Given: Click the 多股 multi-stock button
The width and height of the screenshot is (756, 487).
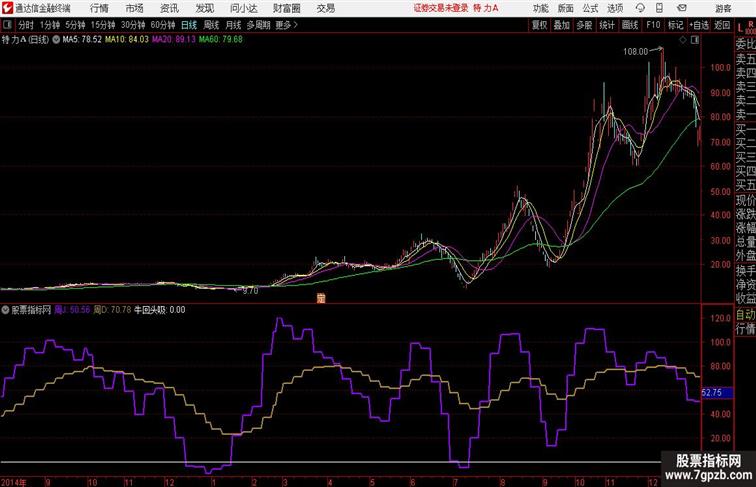Looking at the screenshot, I should point(584,25).
